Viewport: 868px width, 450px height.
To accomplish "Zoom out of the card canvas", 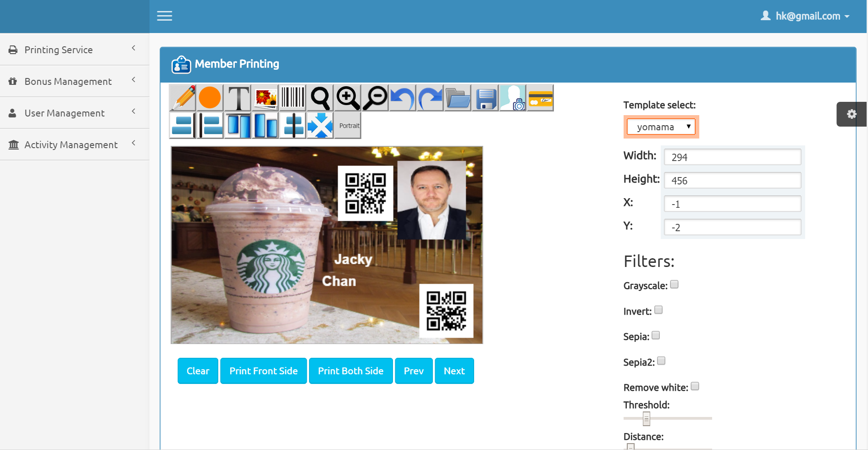I will pyautogui.click(x=375, y=98).
